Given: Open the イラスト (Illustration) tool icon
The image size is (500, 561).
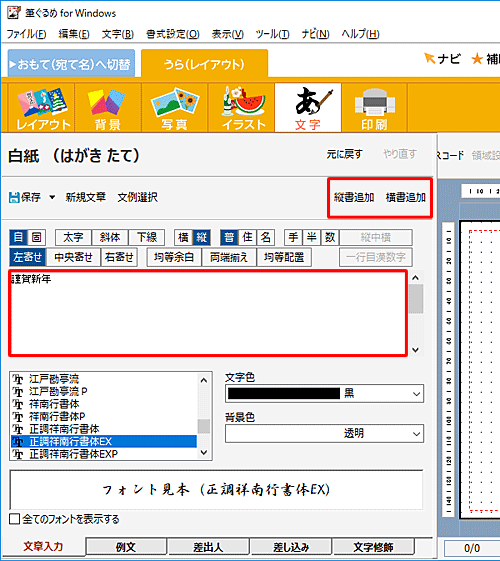Looking at the screenshot, I should (x=241, y=108).
